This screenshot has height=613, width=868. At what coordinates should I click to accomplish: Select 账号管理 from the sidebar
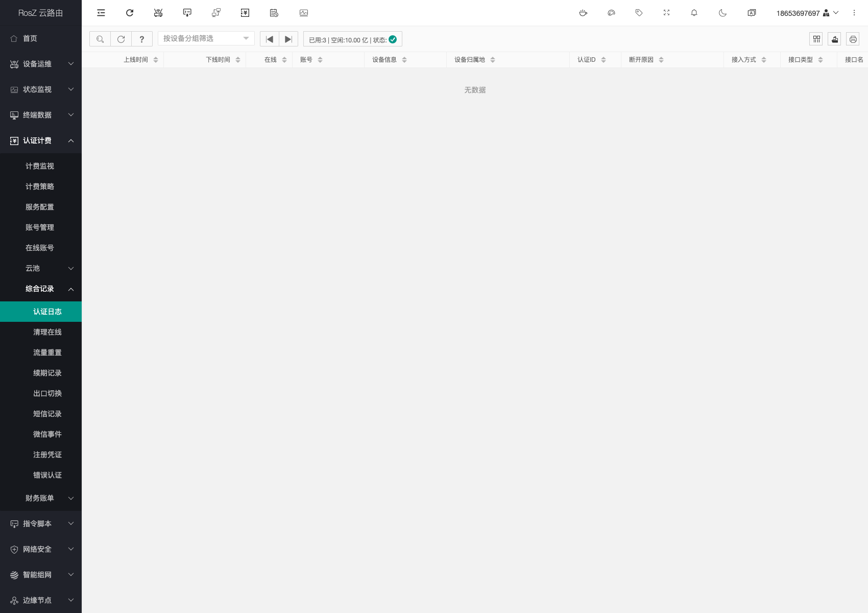coord(40,227)
